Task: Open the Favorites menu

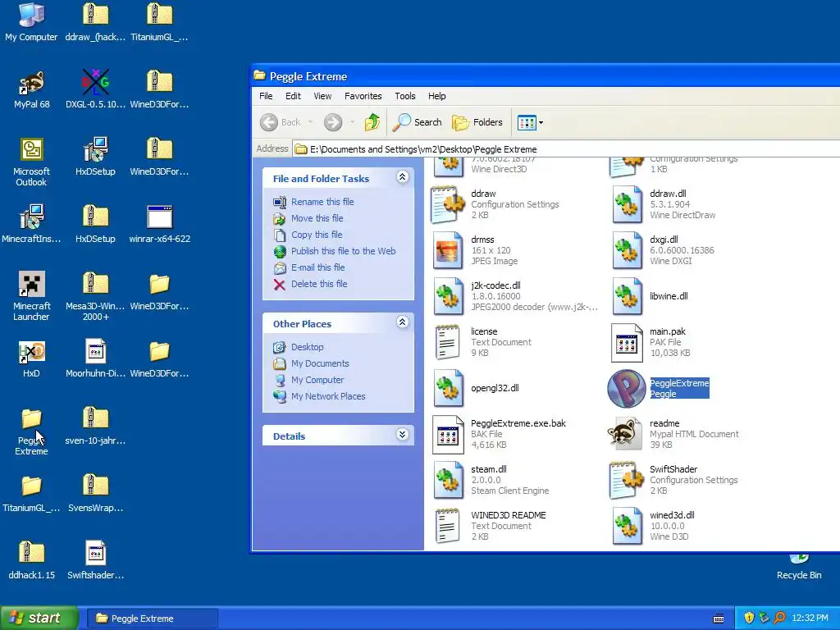Action: [363, 96]
